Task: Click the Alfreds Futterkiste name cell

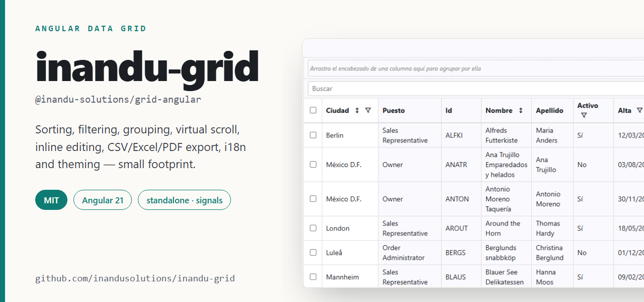Action: (x=507, y=135)
